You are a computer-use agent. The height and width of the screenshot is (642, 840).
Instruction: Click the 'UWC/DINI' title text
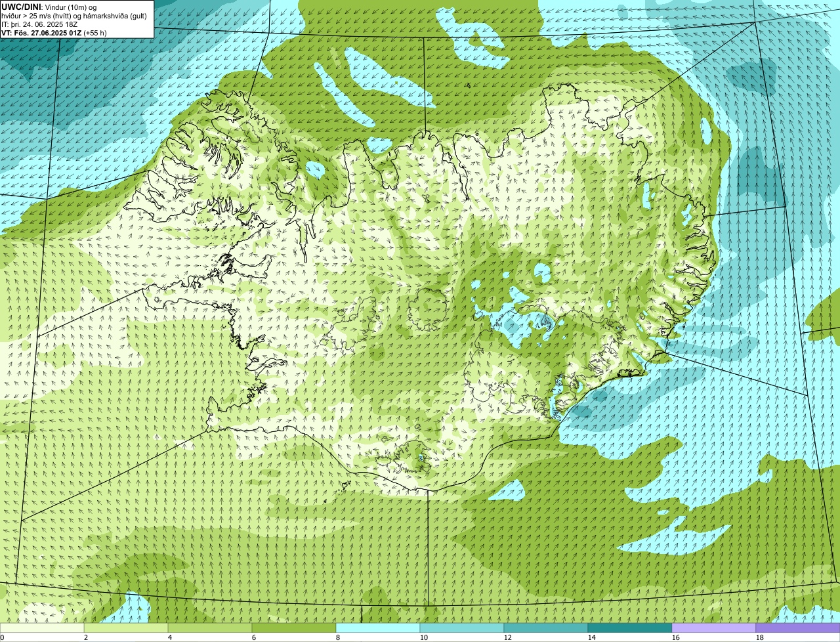point(20,7)
